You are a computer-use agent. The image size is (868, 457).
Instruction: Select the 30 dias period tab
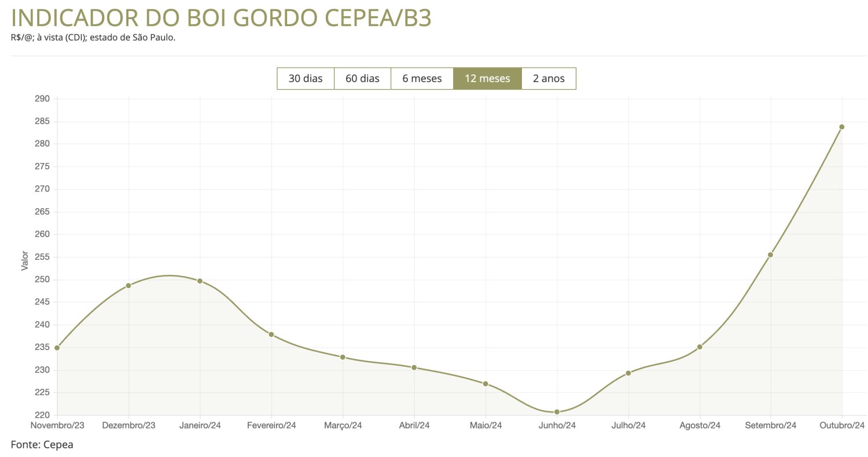pos(306,79)
